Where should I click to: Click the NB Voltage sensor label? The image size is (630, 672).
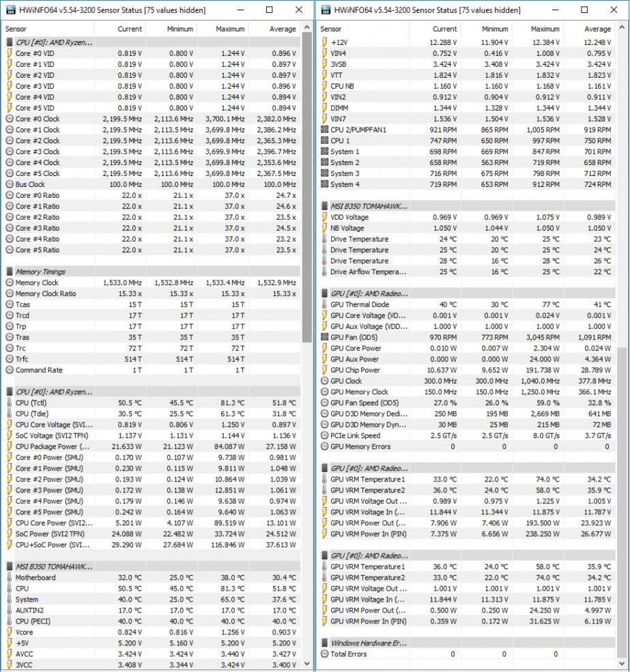(347, 228)
